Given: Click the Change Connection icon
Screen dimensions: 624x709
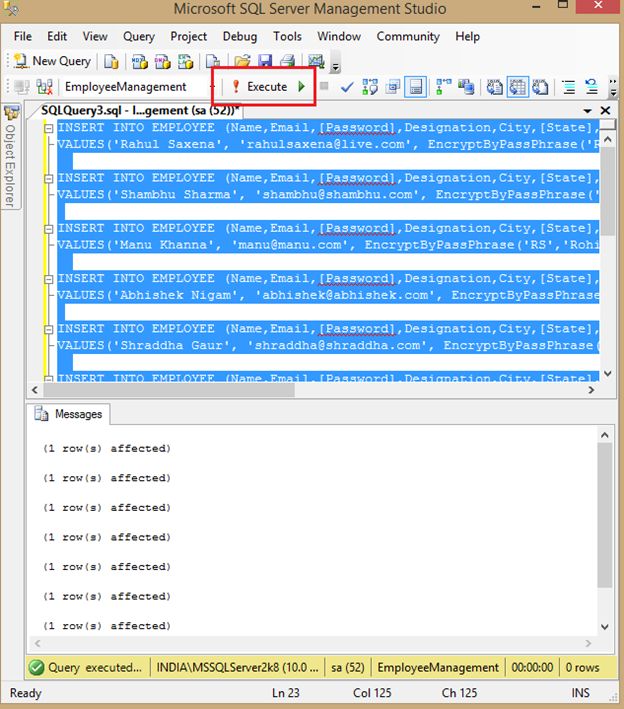Looking at the screenshot, I should [44, 86].
